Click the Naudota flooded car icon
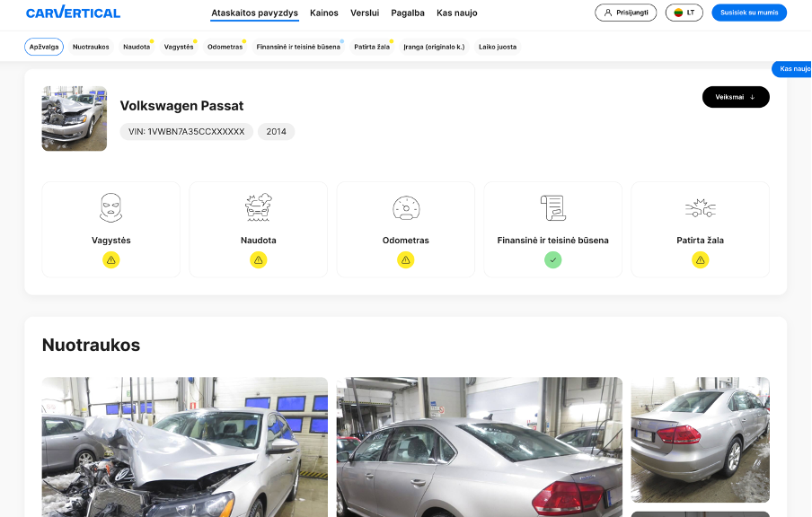The image size is (812, 517). coord(259,207)
